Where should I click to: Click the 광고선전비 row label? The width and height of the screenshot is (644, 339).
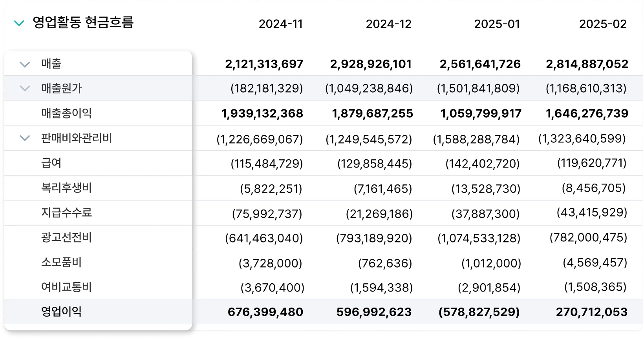click(x=66, y=238)
